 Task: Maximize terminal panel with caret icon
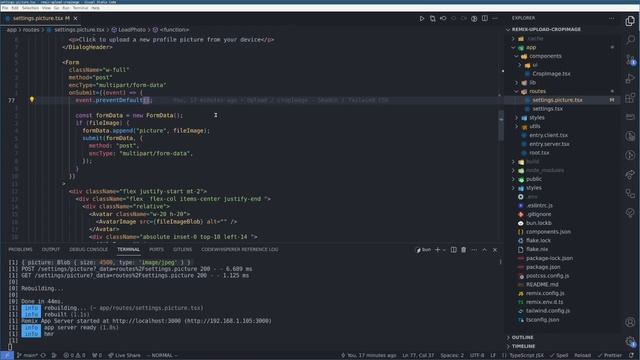click(x=484, y=250)
